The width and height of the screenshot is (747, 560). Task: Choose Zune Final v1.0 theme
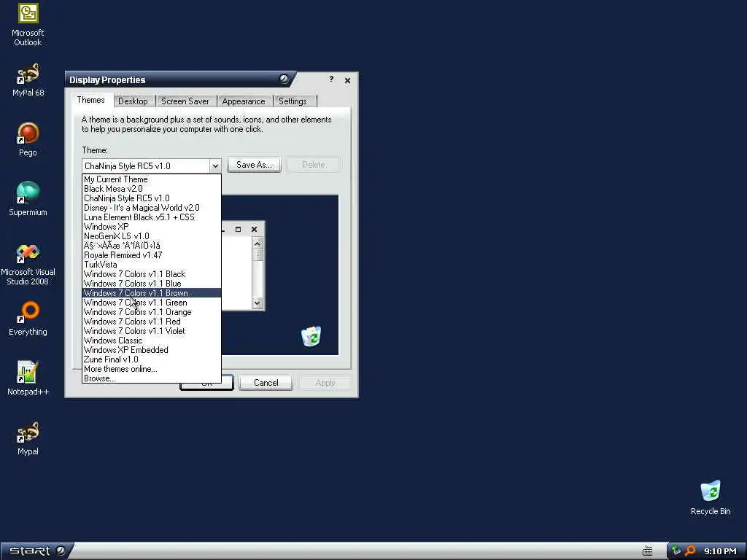pos(152,359)
